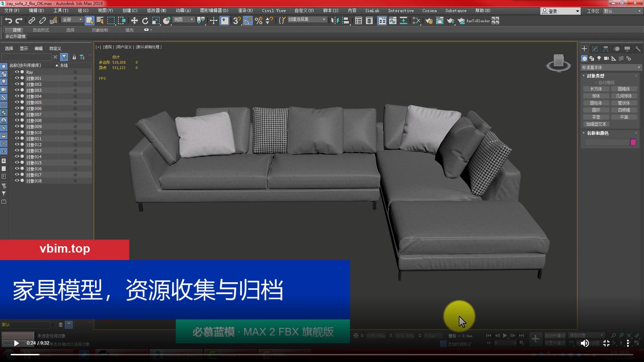Open the Render Setup teapot icon
644x362 pixels.
[429, 21]
